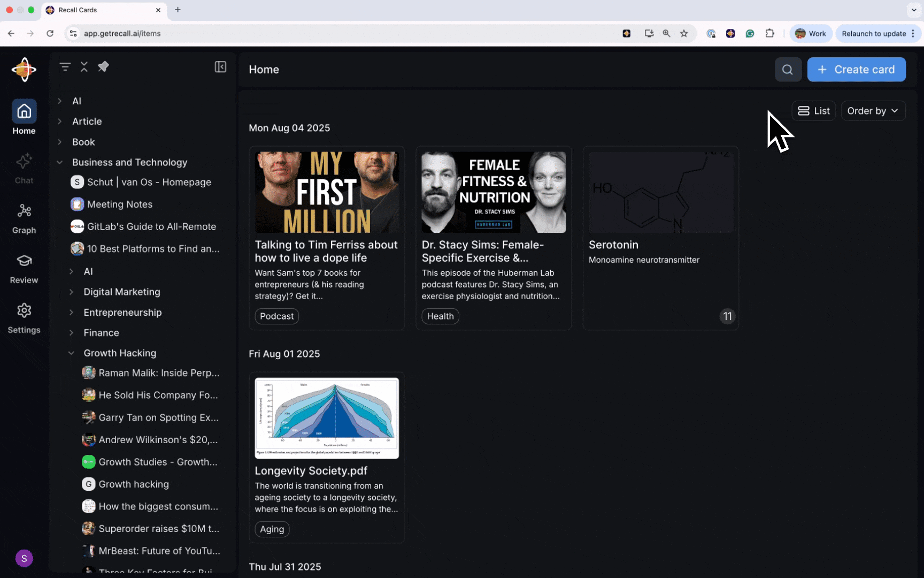Viewport: 924px width, 578px height.
Task: Expand the Entrepreneurship subfolder
Action: [71, 312]
